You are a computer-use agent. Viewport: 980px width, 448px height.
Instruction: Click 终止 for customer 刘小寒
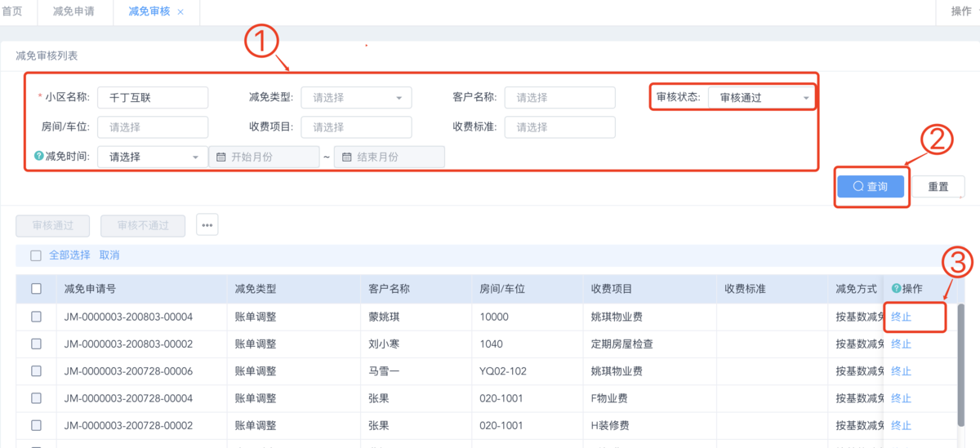[901, 344]
